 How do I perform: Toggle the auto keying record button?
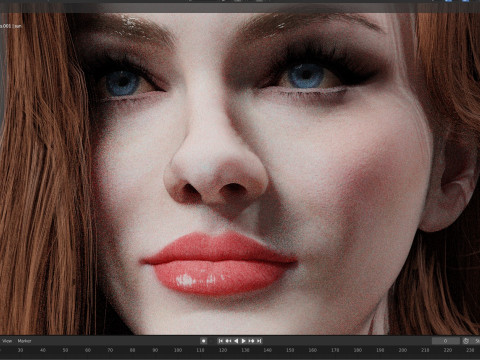coord(203,341)
